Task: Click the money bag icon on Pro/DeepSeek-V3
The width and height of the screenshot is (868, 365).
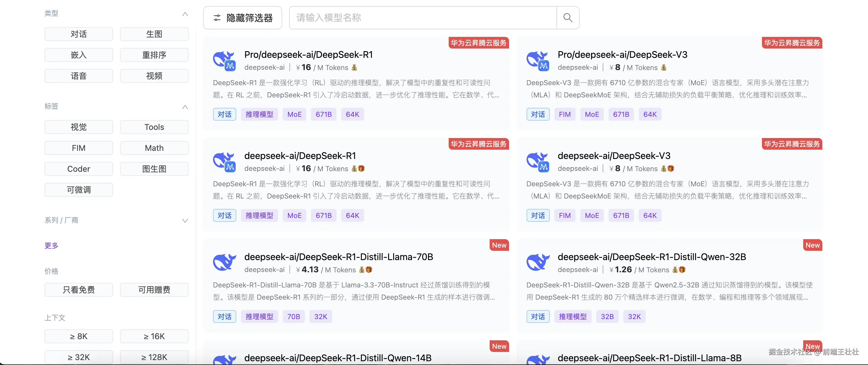Action: (663, 67)
